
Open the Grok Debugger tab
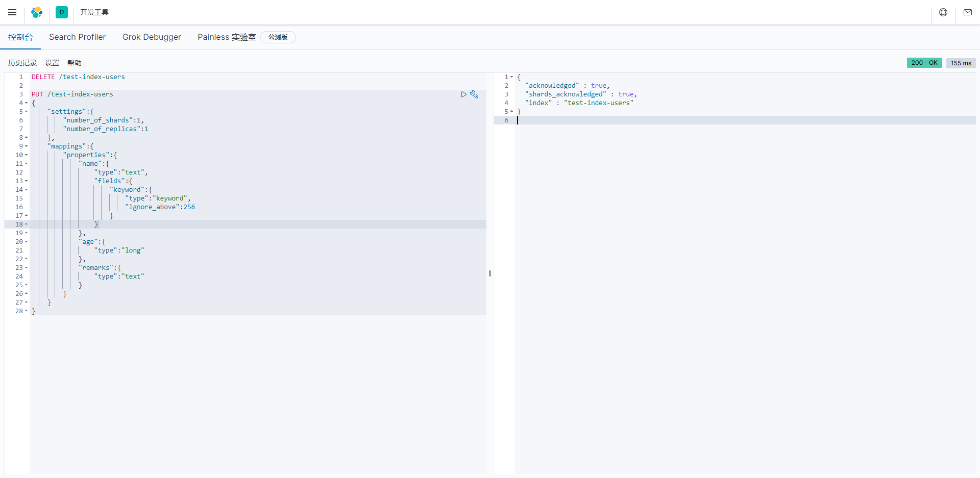pos(152,37)
